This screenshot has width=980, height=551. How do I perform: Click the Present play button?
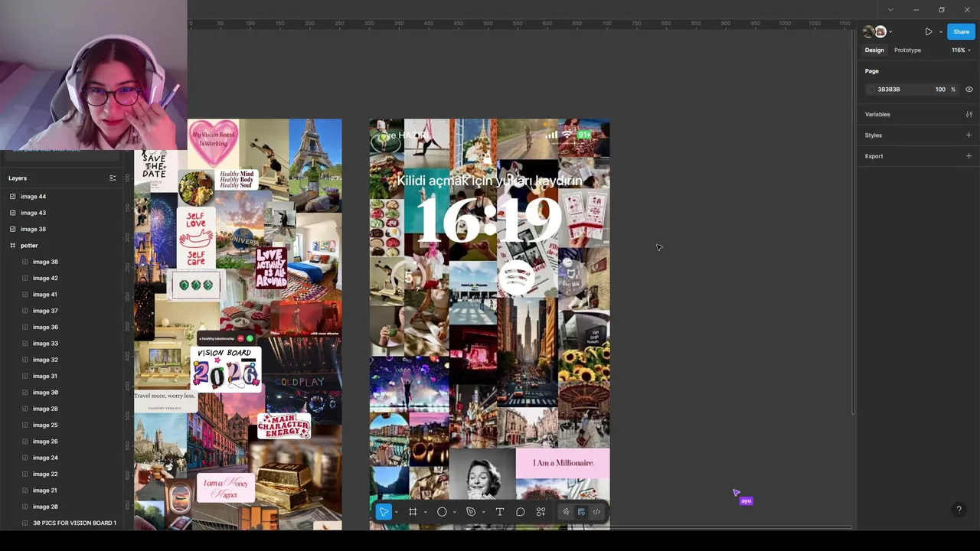pos(928,32)
